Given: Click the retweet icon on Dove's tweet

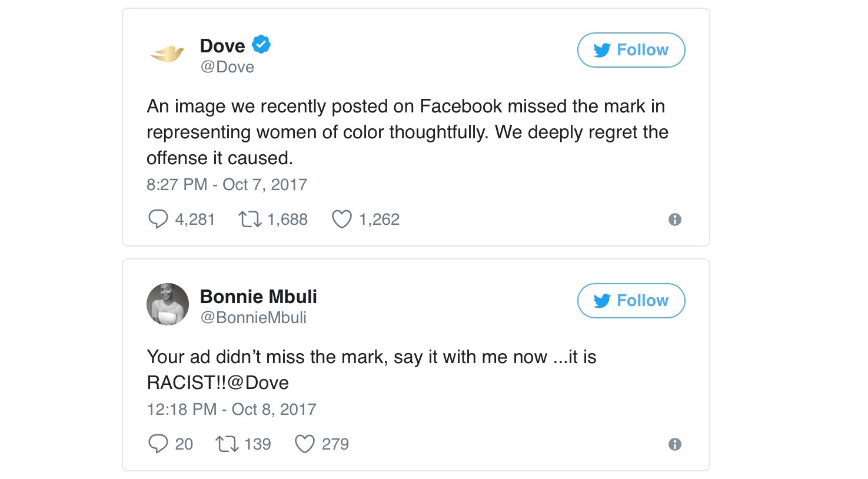Looking at the screenshot, I should [x=250, y=219].
